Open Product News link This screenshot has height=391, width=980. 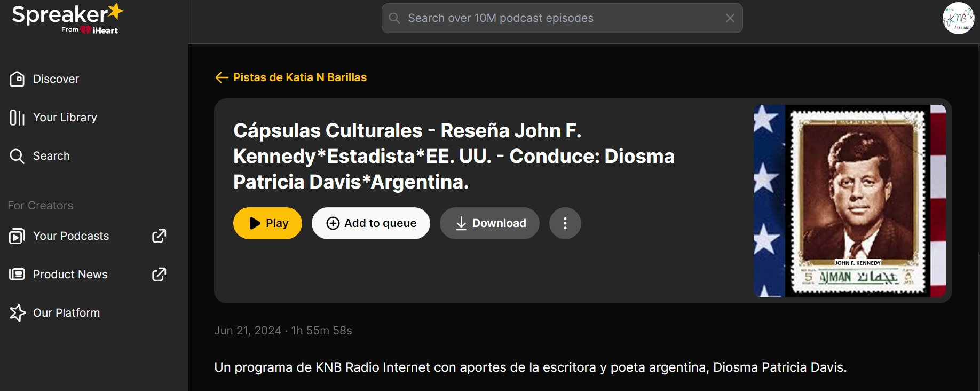point(70,275)
